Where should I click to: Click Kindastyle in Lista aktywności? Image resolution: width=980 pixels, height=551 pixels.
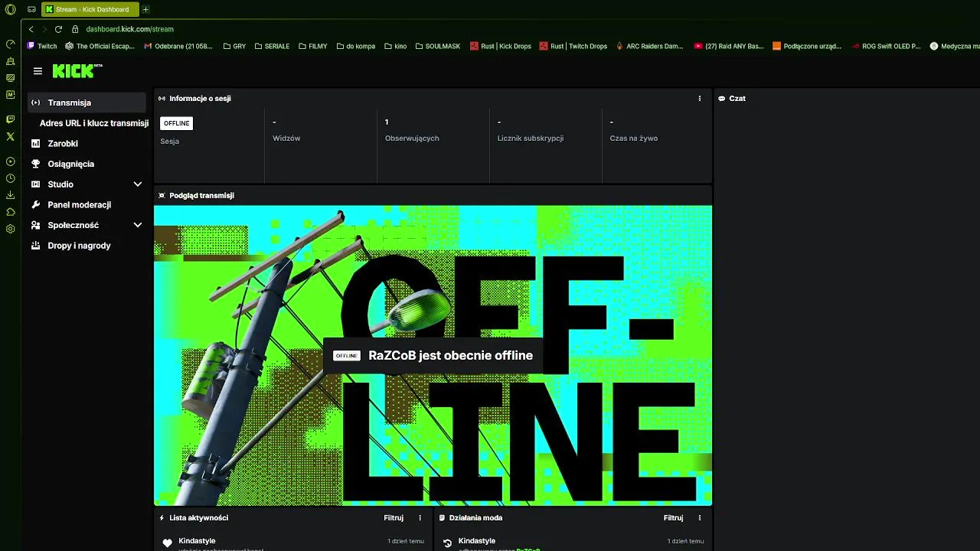tap(197, 541)
